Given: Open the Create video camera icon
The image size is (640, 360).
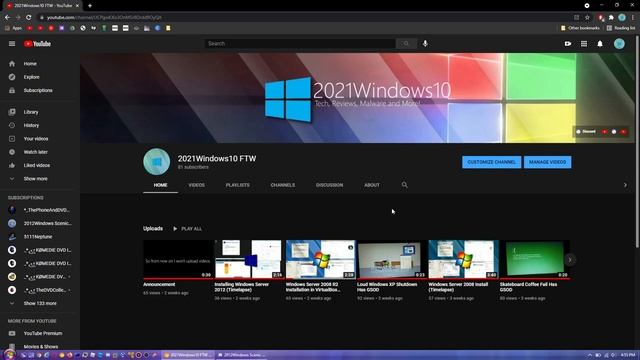Looking at the screenshot, I should [568, 44].
